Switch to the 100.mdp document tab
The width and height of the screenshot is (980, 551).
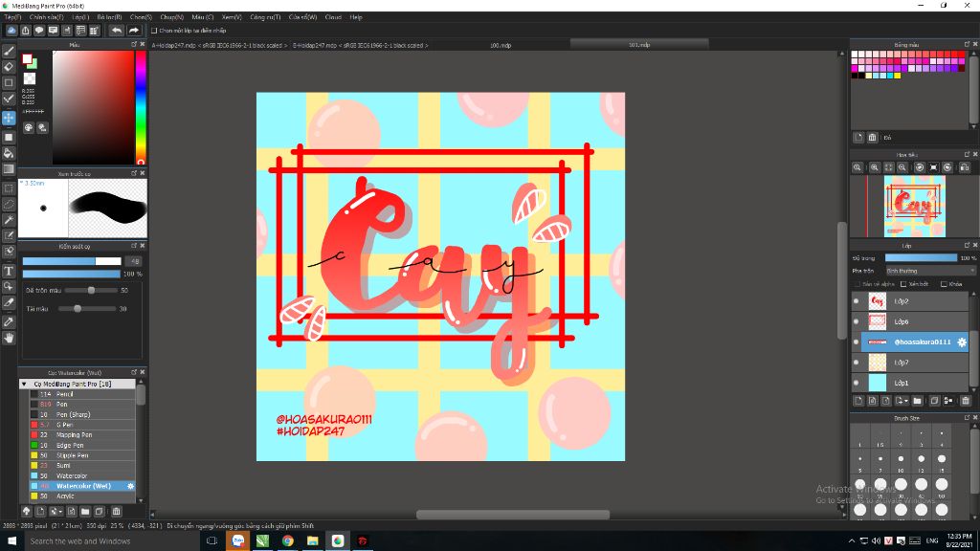pos(500,45)
